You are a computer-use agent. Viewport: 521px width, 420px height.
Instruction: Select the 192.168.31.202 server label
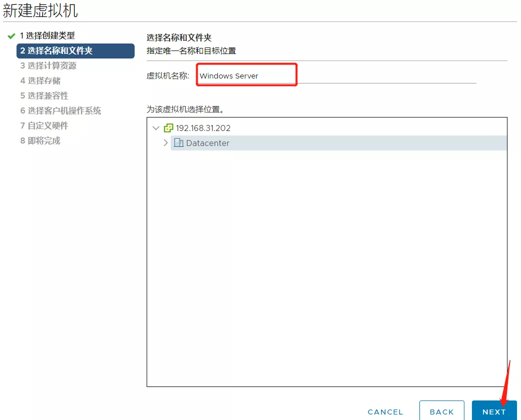click(x=203, y=128)
